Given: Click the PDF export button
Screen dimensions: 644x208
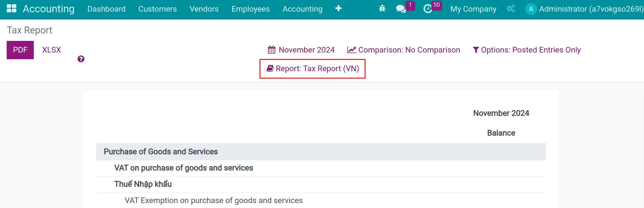Looking at the screenshot, I should pyautogui.click(x=20, y=50).
